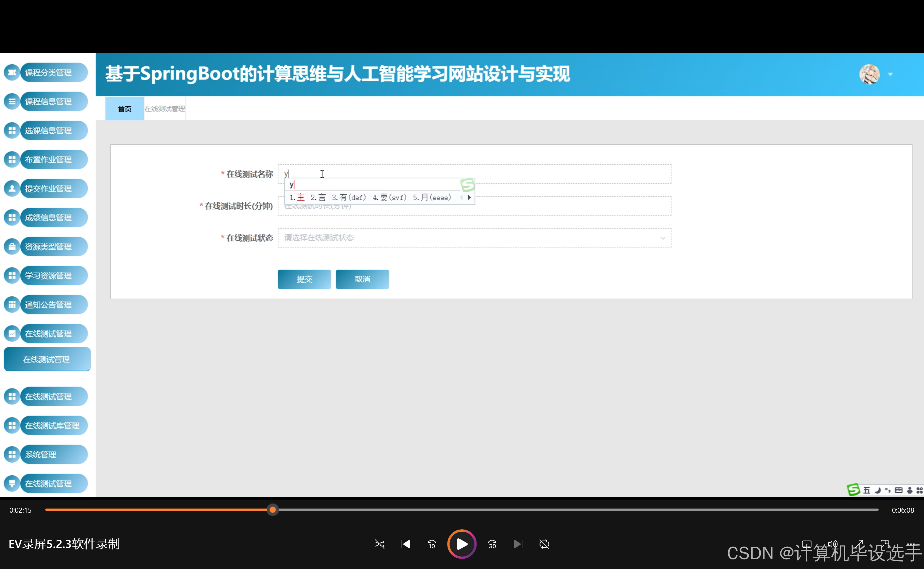924x569 pixels.
Task: Choose IME candidate 1.主
Action: click(x=297, y=197)
